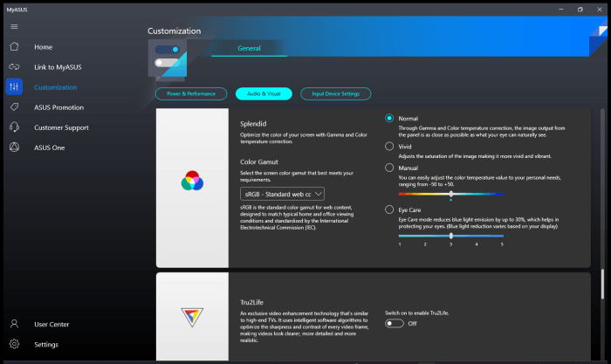Click the Splendid heading text
The height and width of the screenshot is (364, 611).
point(253,124)
